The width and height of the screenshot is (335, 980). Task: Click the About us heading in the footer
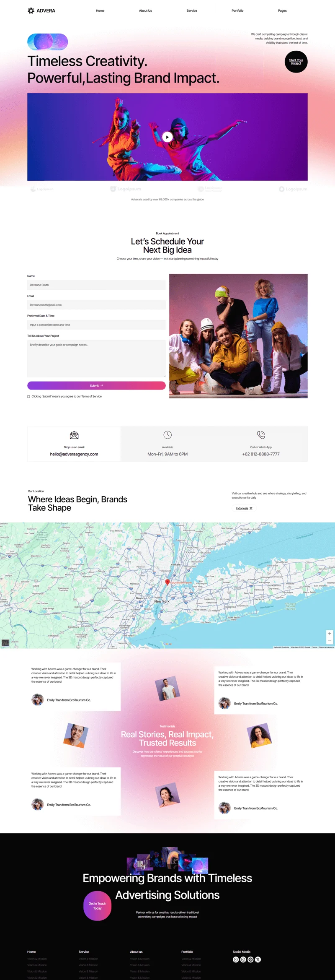[136, 952]
